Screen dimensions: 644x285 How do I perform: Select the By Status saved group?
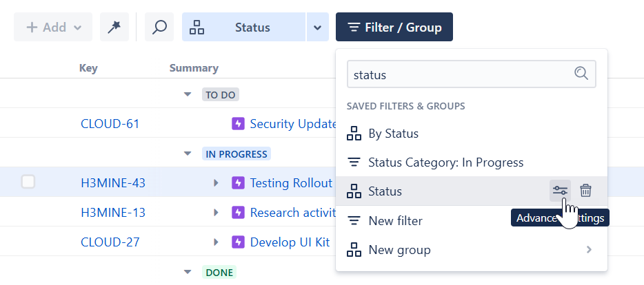coord(393,133)
